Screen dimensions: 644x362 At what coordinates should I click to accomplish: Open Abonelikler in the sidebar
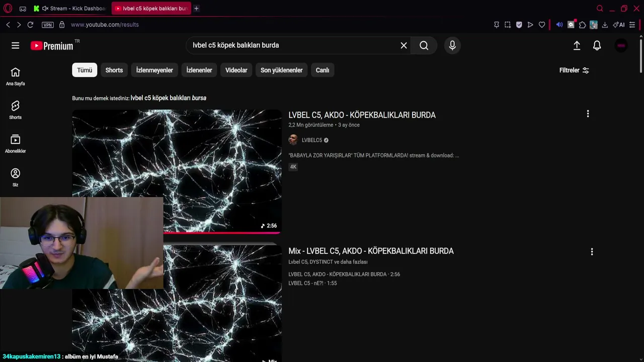[x=16, y=144]
